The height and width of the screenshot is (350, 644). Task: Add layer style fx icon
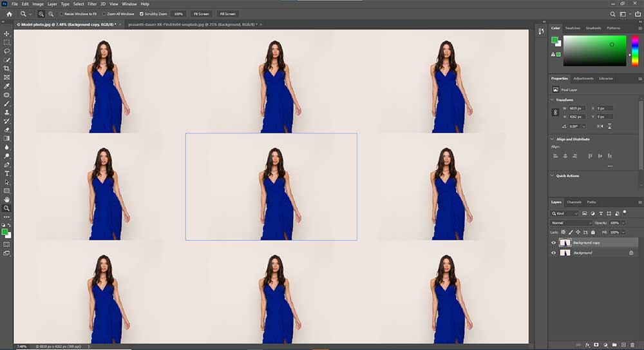(x=587, y=345)
